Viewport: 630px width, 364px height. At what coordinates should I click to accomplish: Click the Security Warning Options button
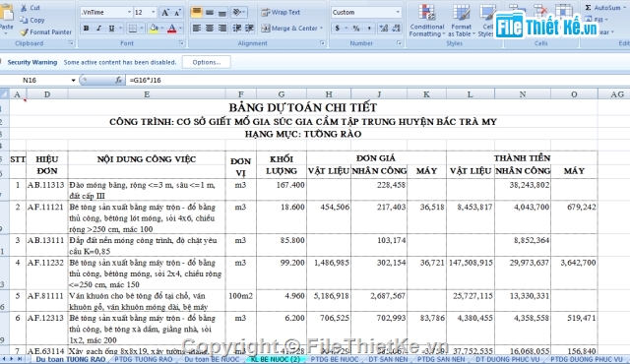207,62
